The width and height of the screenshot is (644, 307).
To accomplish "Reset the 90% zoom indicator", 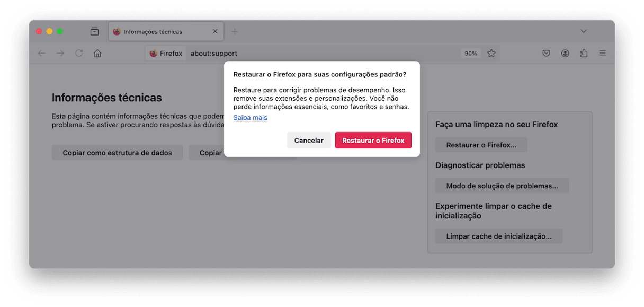I will click(x=471, y=53).
